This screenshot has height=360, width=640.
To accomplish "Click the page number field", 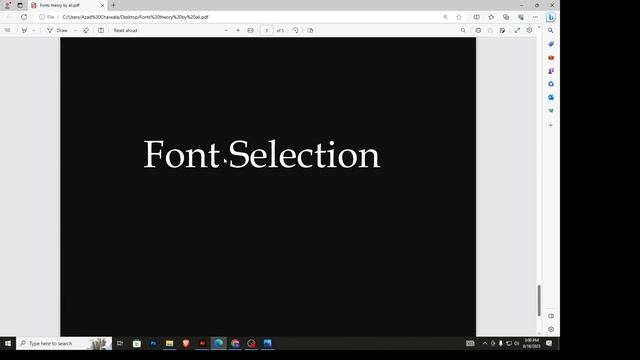I will click(267, 30).
